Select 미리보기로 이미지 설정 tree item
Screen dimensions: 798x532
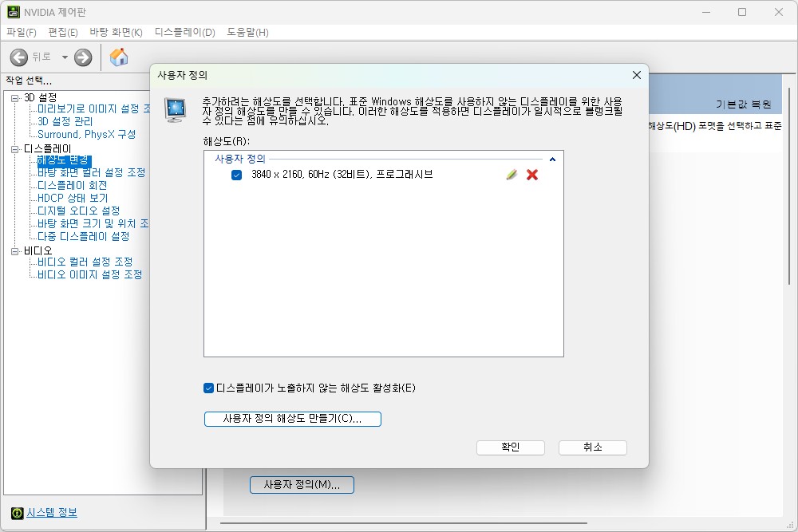point(93,108)
